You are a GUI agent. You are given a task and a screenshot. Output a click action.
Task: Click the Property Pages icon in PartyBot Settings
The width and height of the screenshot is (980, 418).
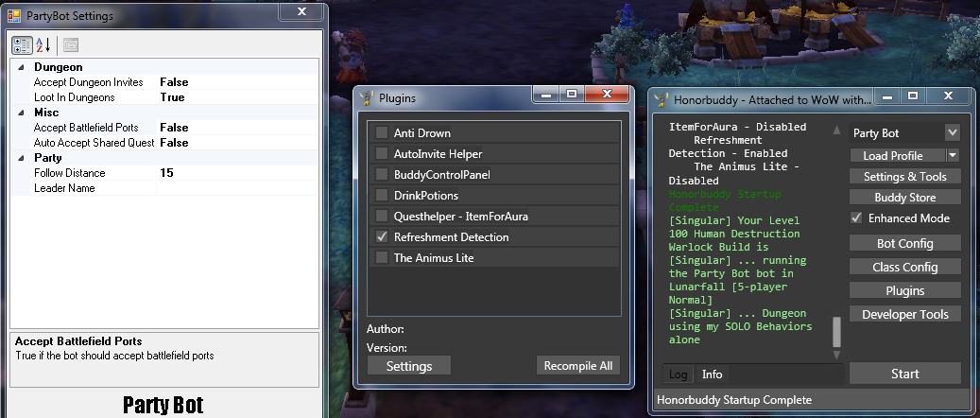(x=71, y=45)
